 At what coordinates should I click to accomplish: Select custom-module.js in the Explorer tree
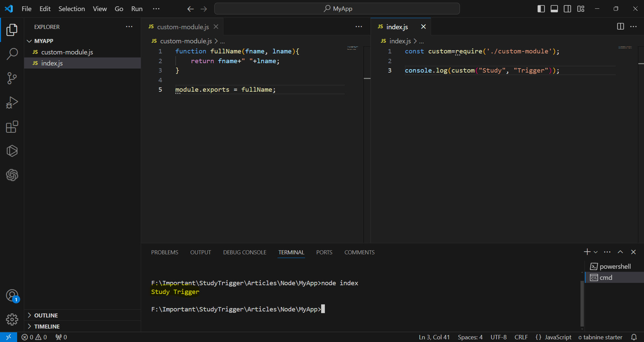pyautogui.click(x=82, y=52)
